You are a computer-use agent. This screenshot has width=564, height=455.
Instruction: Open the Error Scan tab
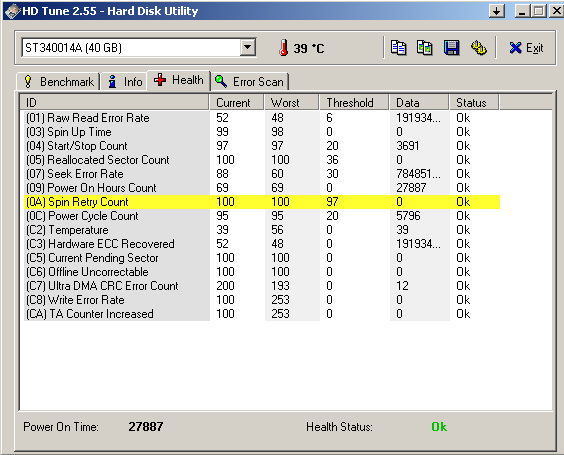click(250, 82)
